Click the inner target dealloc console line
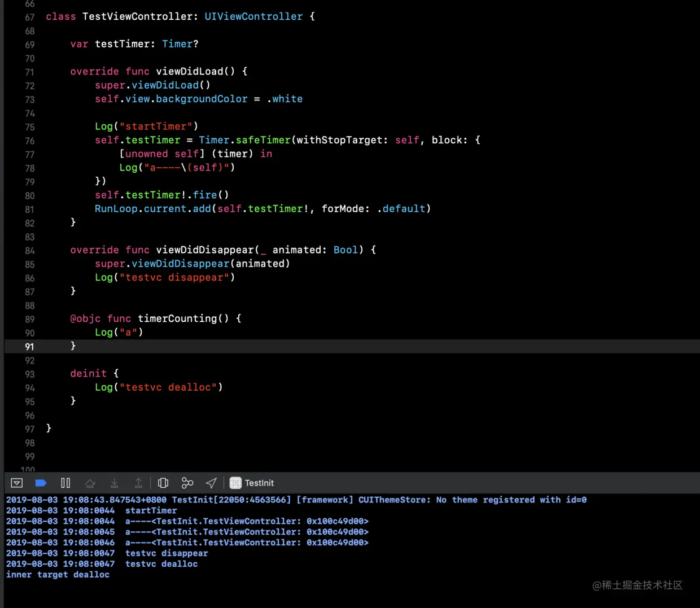700x608 pixels. pyautogui.click(x=58, y=575)
